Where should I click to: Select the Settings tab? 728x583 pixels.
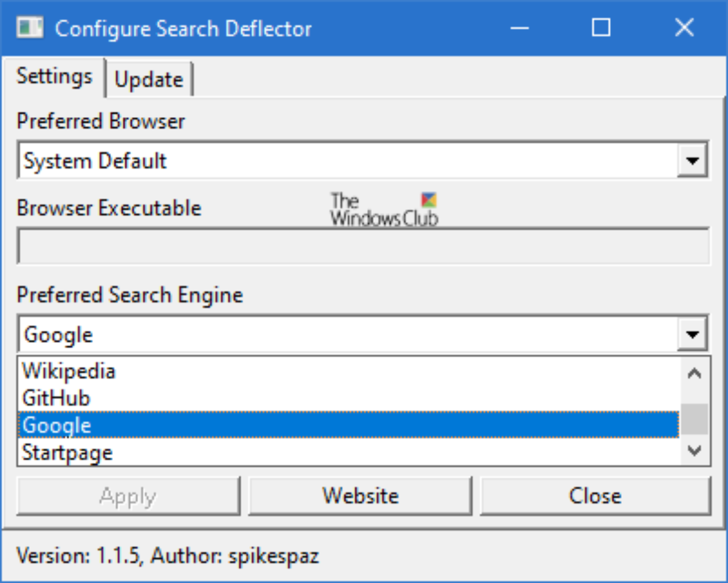coord(54,77)
